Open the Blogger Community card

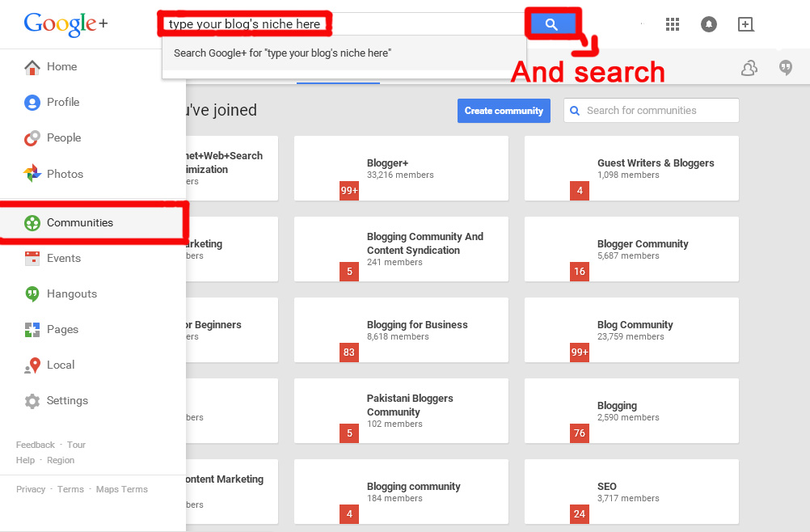[632, 249]
